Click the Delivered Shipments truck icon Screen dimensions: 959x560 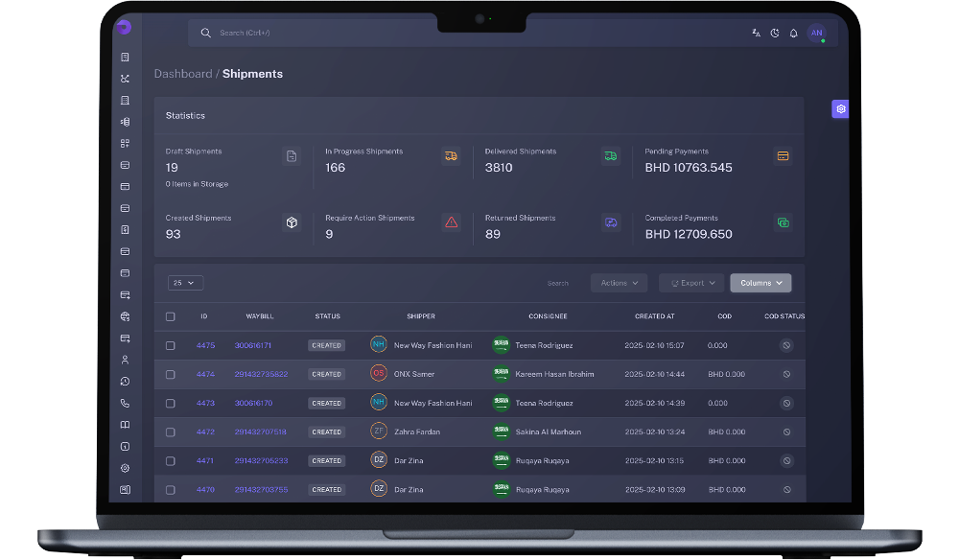coord(610,156)
